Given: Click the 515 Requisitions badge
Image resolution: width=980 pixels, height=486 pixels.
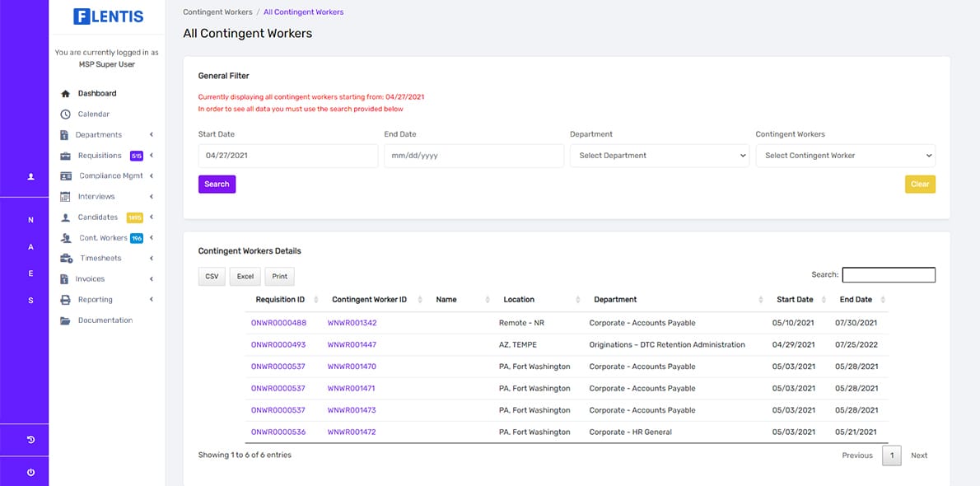Looking at the screenshot, I should point(136,156).
